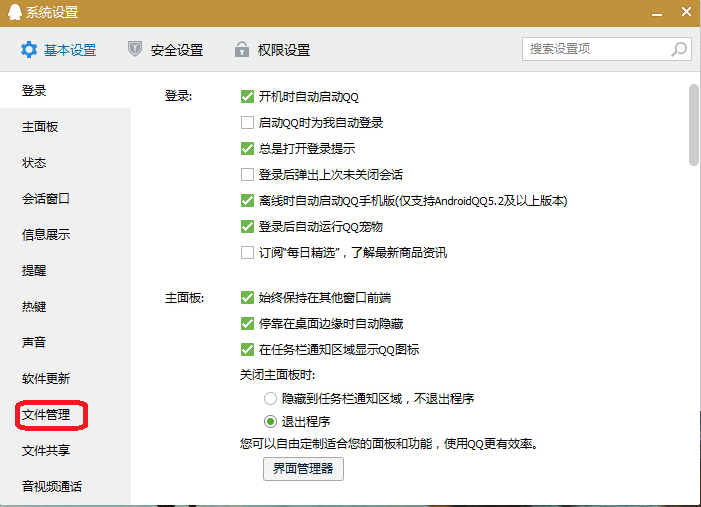
Task: Toggle 总是打开登录提示 checkbox
Action: click(247, 148)
